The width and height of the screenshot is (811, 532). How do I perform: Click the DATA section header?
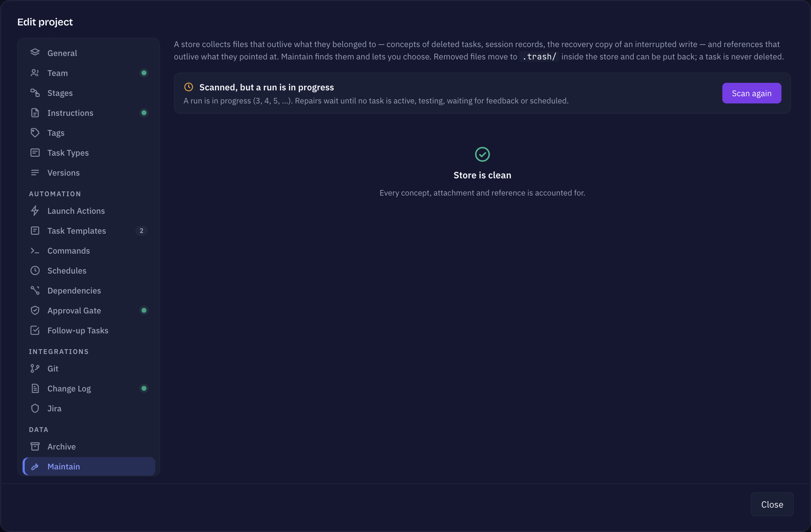[38, 430]
